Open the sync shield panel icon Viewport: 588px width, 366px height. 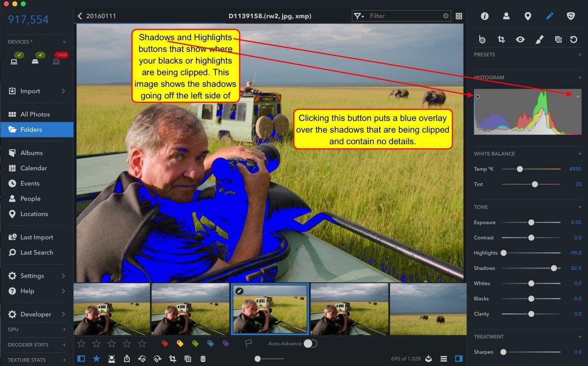[571, 16]
